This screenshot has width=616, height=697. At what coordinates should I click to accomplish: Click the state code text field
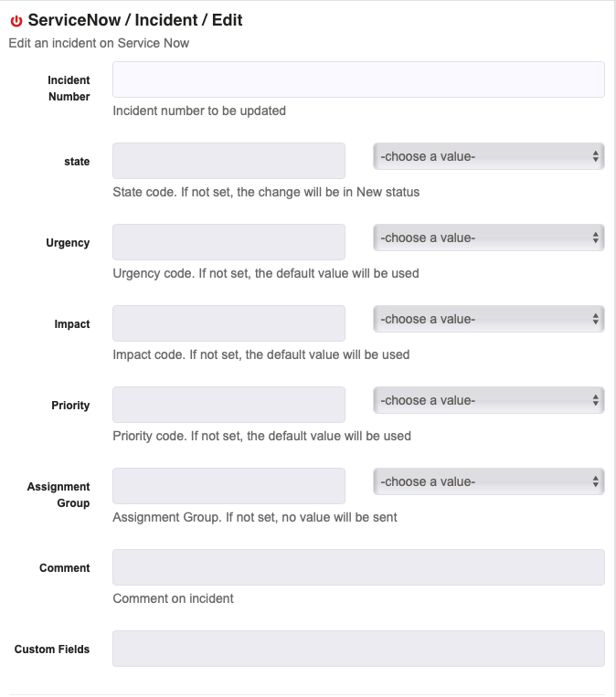click(228, 161)
